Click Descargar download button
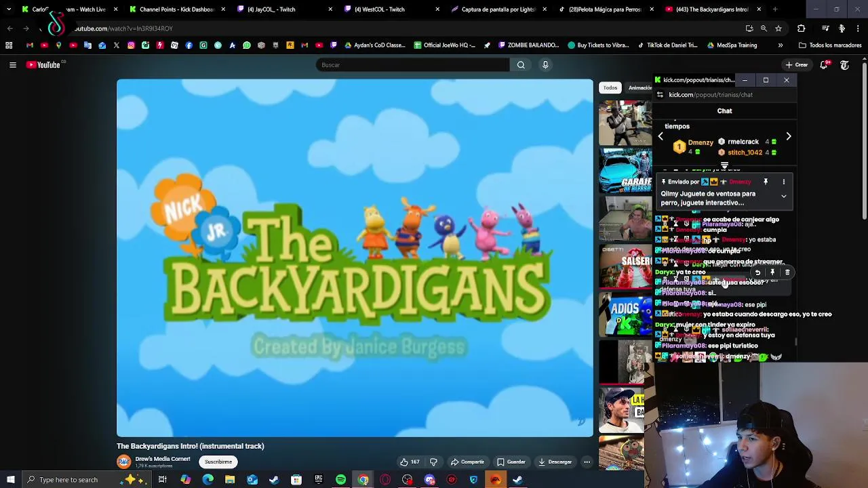868x488 pixels. click(555, 462)
